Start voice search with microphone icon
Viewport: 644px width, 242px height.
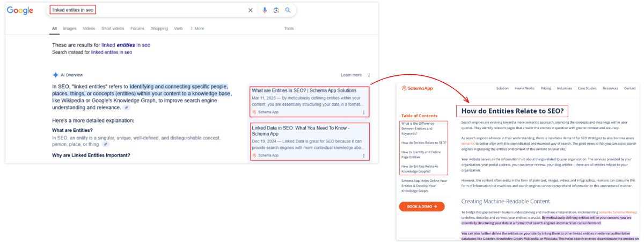pos(265,10)
